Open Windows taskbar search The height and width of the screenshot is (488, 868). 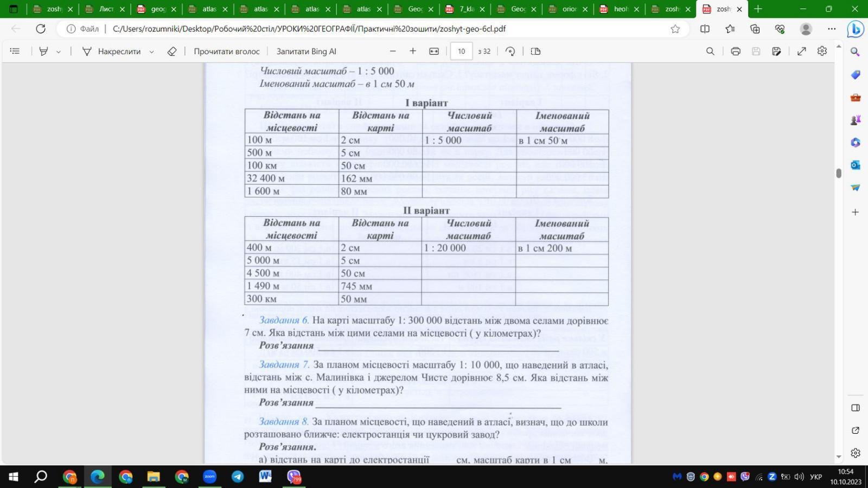[41, 477]
